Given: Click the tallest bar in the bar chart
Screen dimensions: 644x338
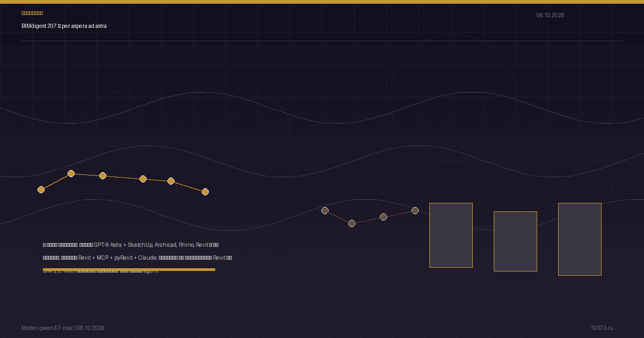Looking at the screenshot, I should pos(580,239).
